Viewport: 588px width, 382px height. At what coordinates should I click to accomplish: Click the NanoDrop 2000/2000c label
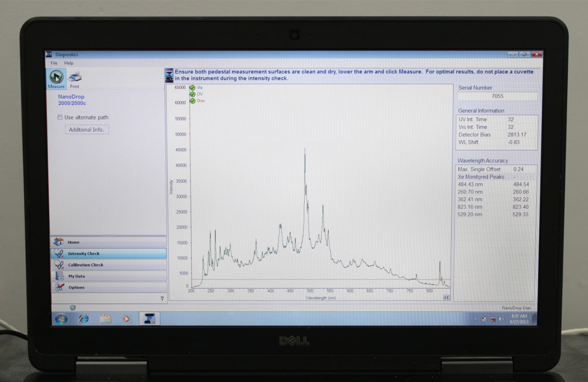pyautogui.click(x=72, y=100)
